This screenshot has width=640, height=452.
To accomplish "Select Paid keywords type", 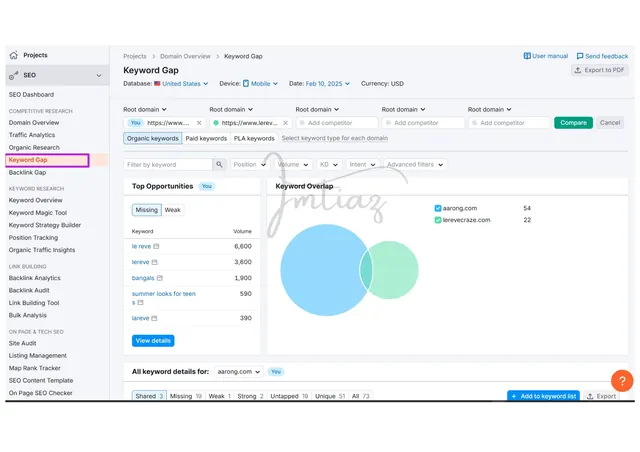I will click(206, 138).
